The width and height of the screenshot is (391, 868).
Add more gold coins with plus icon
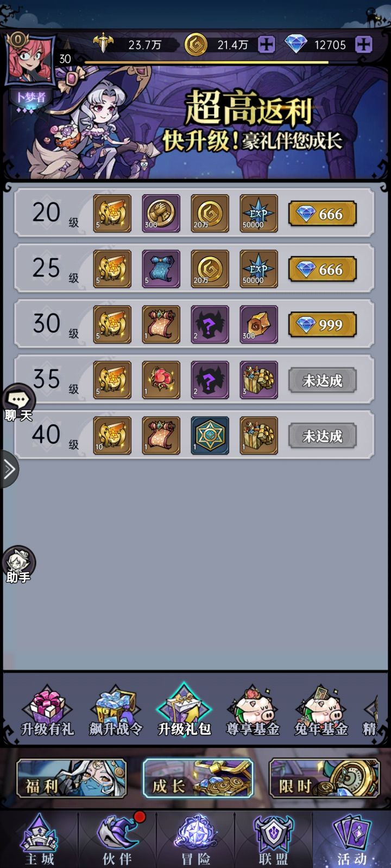(266, 44)
